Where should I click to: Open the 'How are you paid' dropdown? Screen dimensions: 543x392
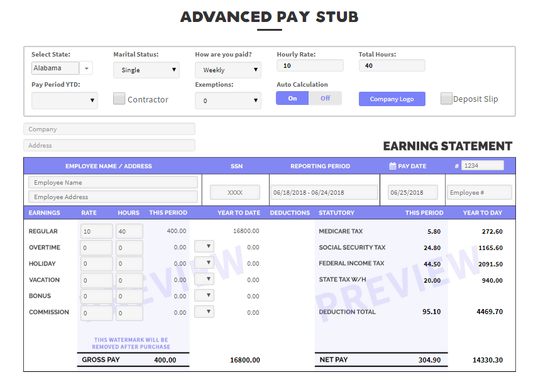pos(228,70)
